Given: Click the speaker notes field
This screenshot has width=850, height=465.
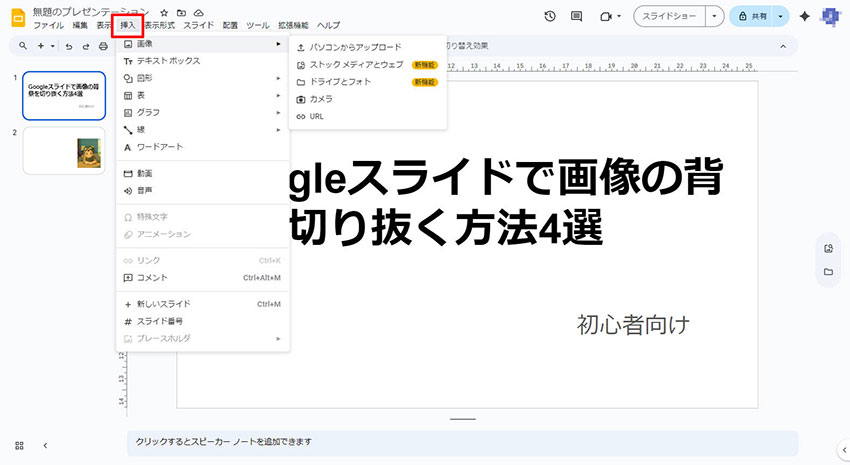Looking at the screenshot, I should coord(460,441).
